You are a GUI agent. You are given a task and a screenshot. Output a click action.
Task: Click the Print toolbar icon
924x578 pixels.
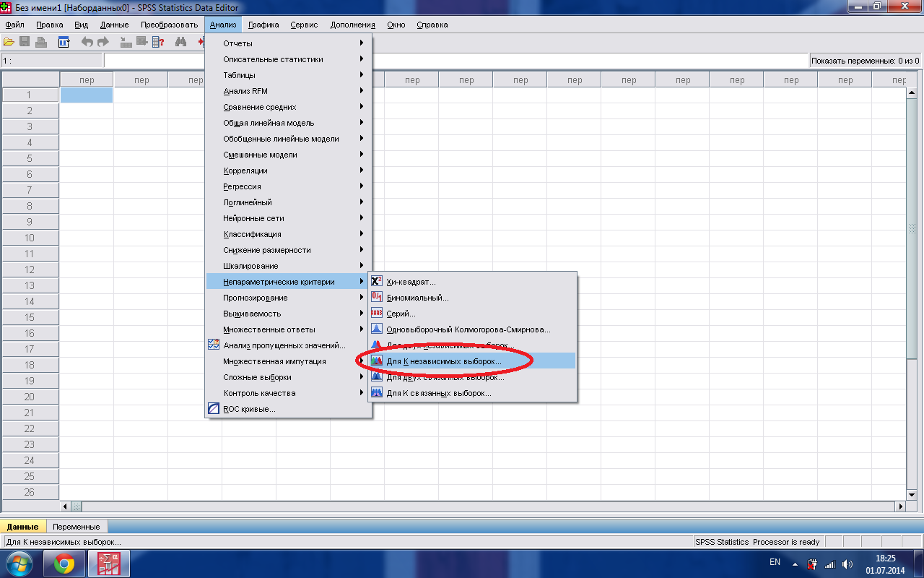(41, 42)
